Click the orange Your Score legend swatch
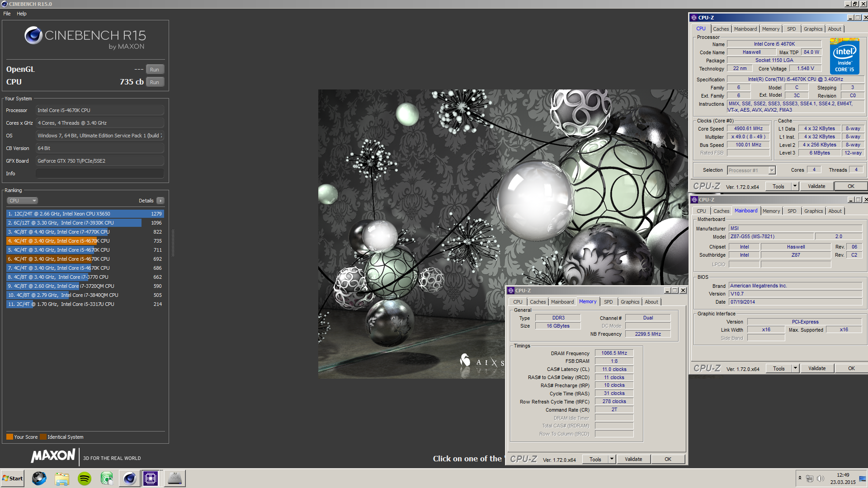The width and height of the screenshot is (868, 488). [x=9, y=437]
